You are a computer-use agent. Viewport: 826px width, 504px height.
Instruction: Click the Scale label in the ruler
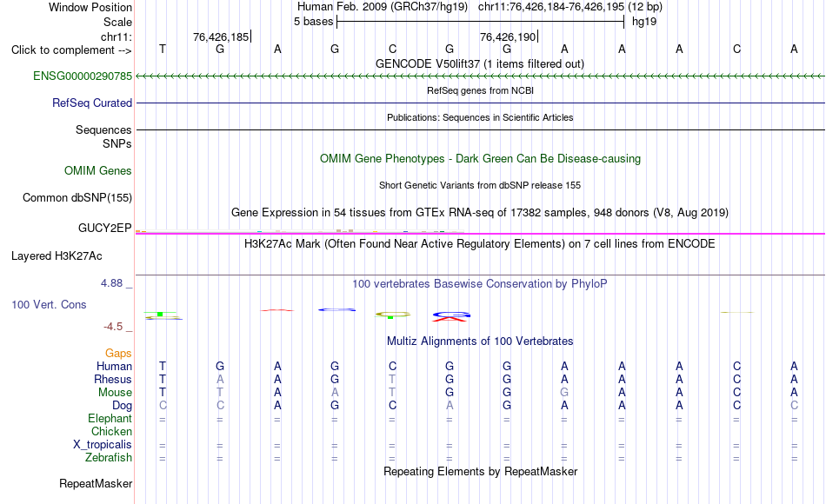pyautogui.click(x=117, y=22)
